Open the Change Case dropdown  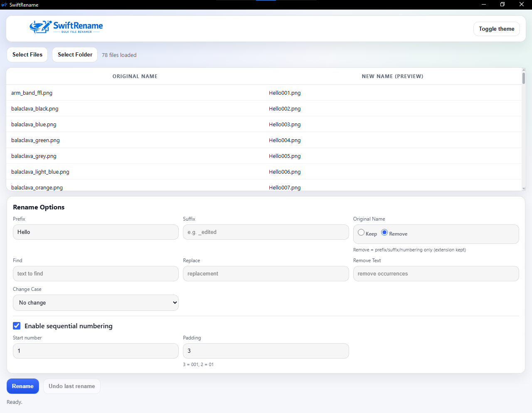tap(96, 302)
